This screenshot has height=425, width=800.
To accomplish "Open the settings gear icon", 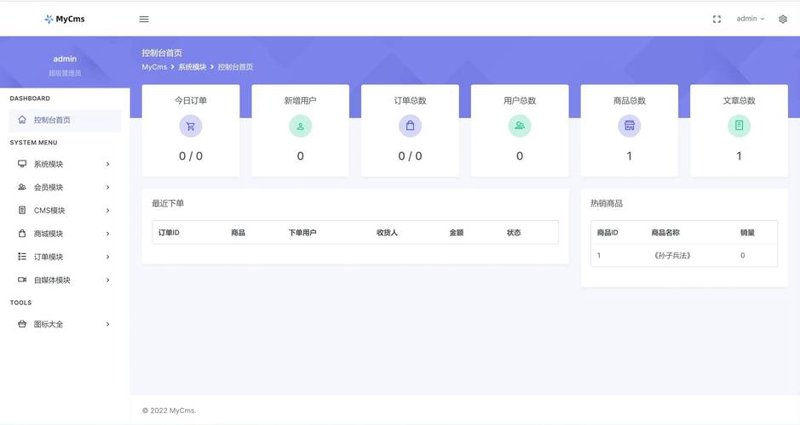I will 783,19.
